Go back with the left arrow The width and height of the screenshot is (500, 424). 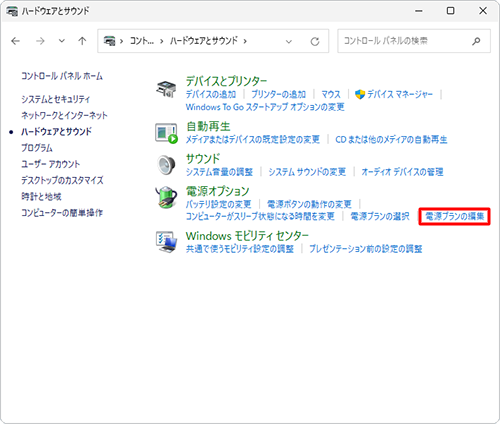tap(16, 41)
